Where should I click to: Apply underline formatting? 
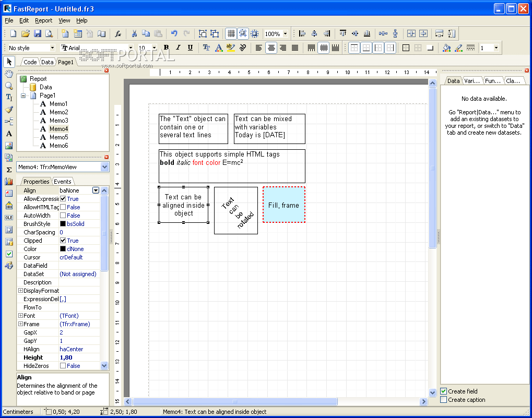point(190,48)
